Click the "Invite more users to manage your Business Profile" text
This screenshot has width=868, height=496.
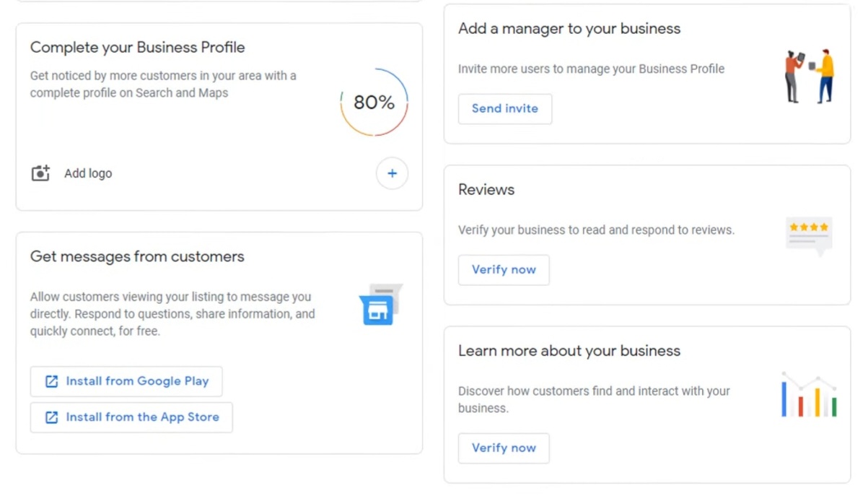pyautogui.click(x=592, y=69)
